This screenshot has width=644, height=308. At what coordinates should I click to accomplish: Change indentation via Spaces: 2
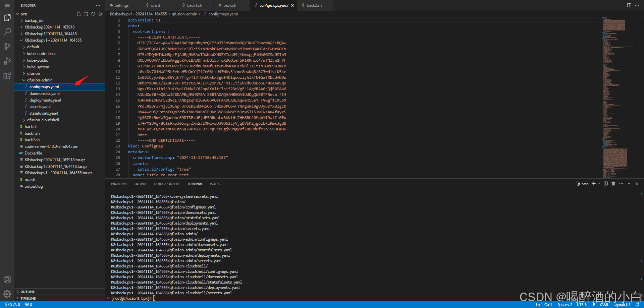point(565,305)
